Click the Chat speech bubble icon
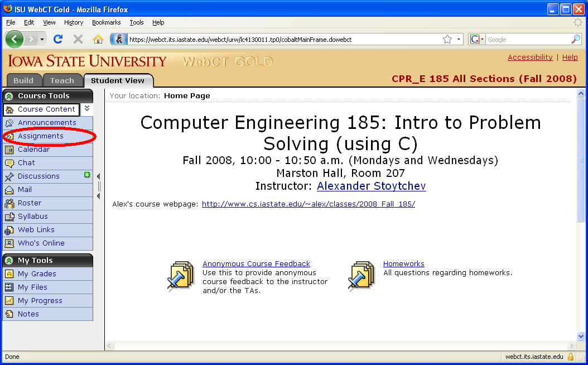This screenshot has width=588, height=365. 9,163
